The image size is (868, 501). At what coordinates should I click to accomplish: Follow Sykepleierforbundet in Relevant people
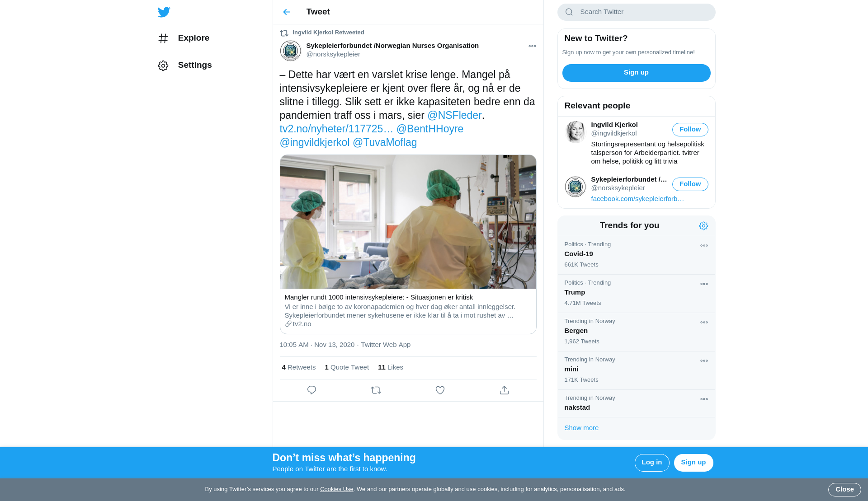point(690,184)
